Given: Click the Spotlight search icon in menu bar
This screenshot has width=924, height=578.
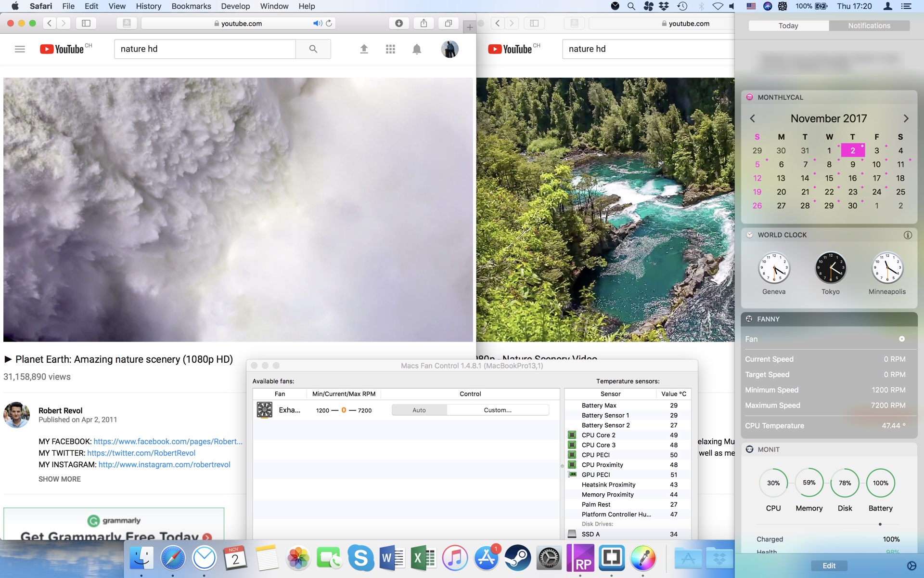Looking at the screenshot, I should coord(631,6).
